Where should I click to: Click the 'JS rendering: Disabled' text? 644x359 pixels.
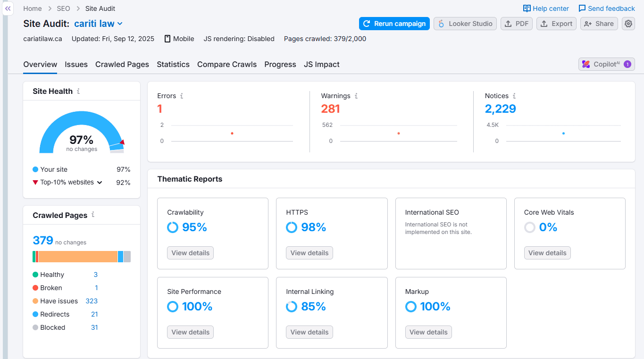(239, 39)
